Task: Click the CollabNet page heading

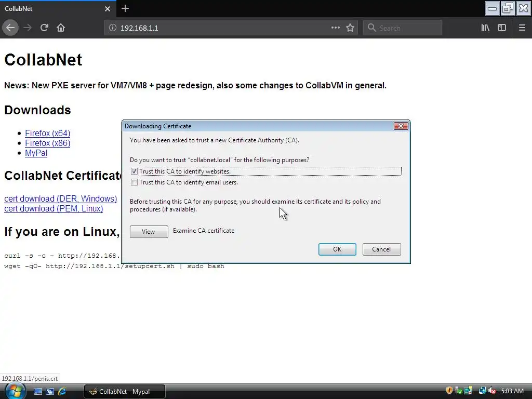Action: (43, 60)
